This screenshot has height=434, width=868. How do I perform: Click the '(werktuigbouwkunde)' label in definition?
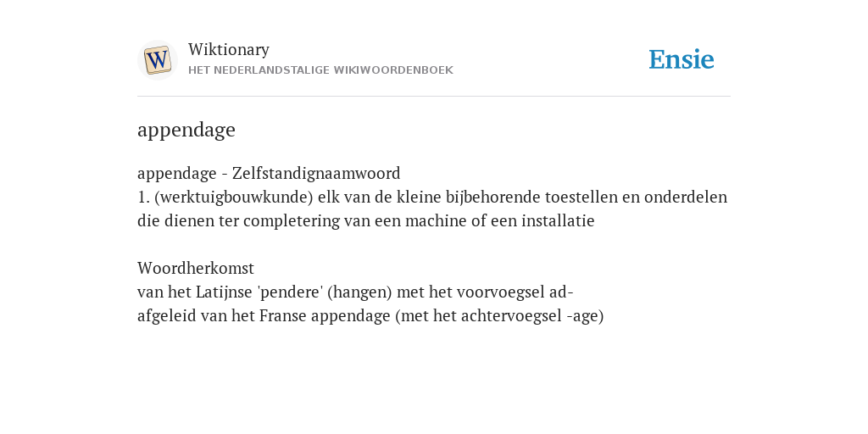(234, 197)
